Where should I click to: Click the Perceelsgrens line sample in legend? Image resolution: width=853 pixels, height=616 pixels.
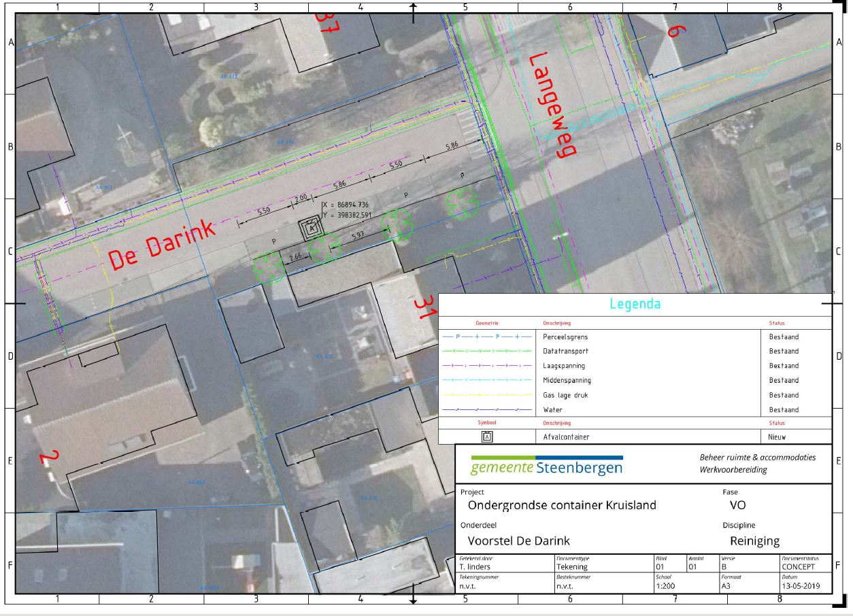(x=487, y=337)
